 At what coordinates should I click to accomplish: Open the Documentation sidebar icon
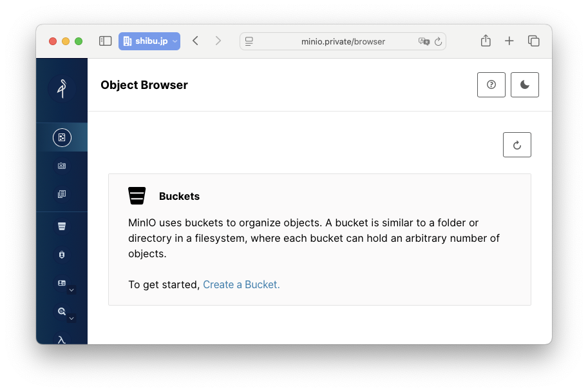(62, 194)
